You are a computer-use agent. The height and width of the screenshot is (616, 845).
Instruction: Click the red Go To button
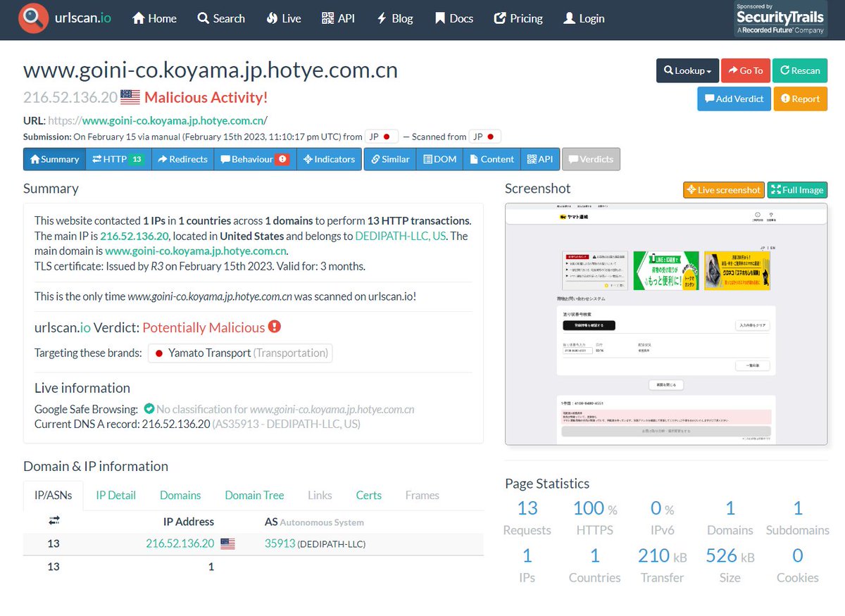pyautogui.click(x=745, y=70)
